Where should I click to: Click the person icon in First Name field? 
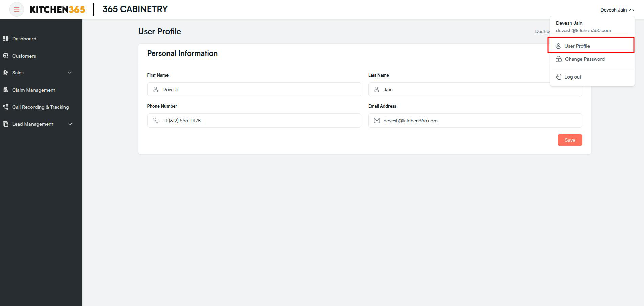point(156,89)
